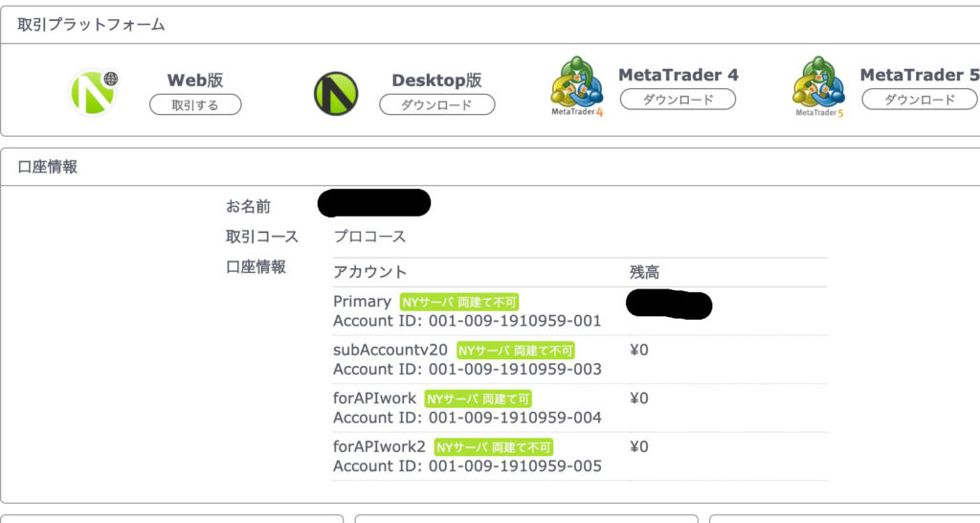Image resolution: width=980 pixels, height=523 pixels.
Task: Click Account ID ending in 001
Action: [x=467, y=321]
